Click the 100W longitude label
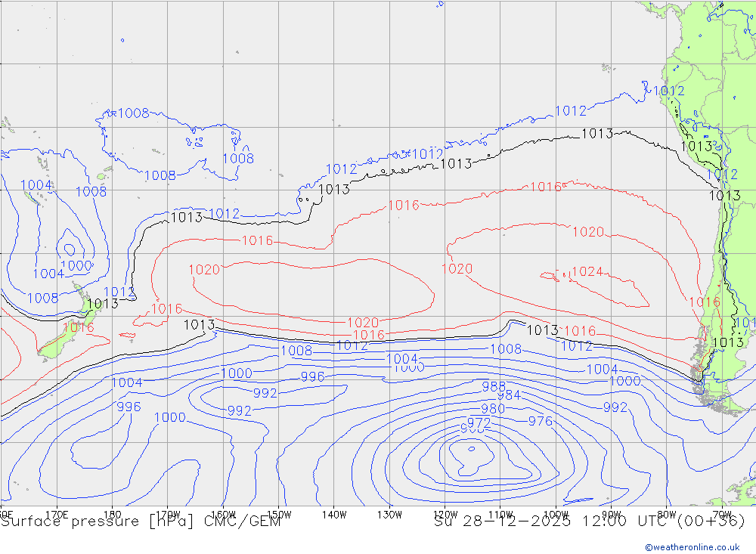 [x=556, y=515]
